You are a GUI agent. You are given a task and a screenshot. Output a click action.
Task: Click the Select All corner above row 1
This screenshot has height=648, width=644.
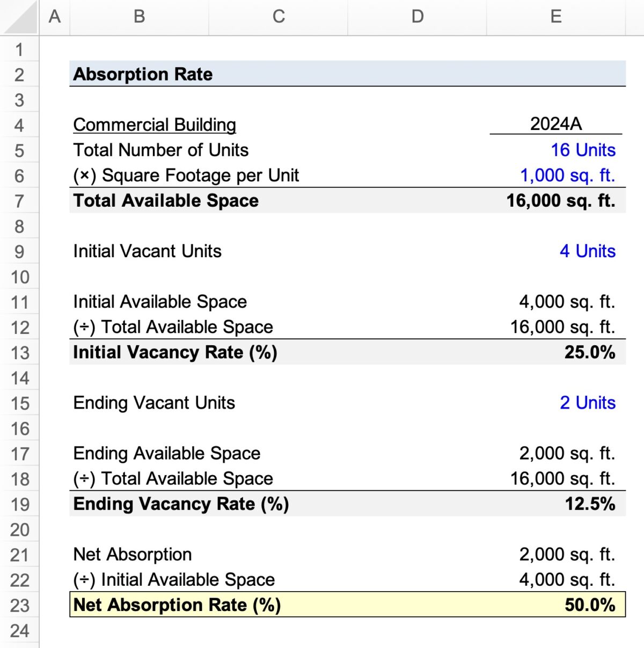point(20,16)
